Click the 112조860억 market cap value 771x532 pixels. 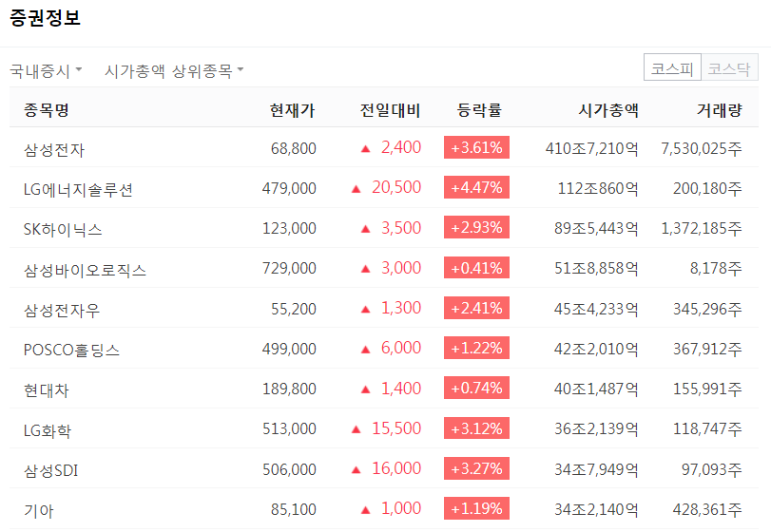point(598,188)
